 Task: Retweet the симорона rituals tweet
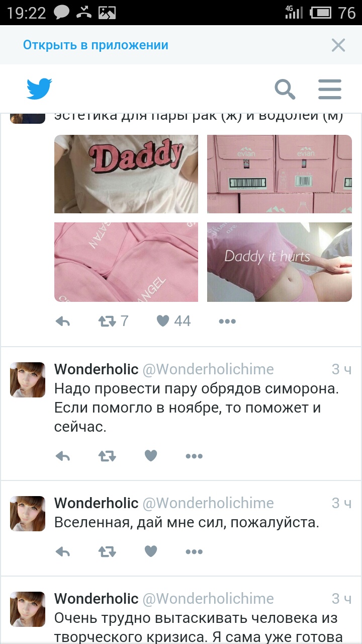click(107, 456)
